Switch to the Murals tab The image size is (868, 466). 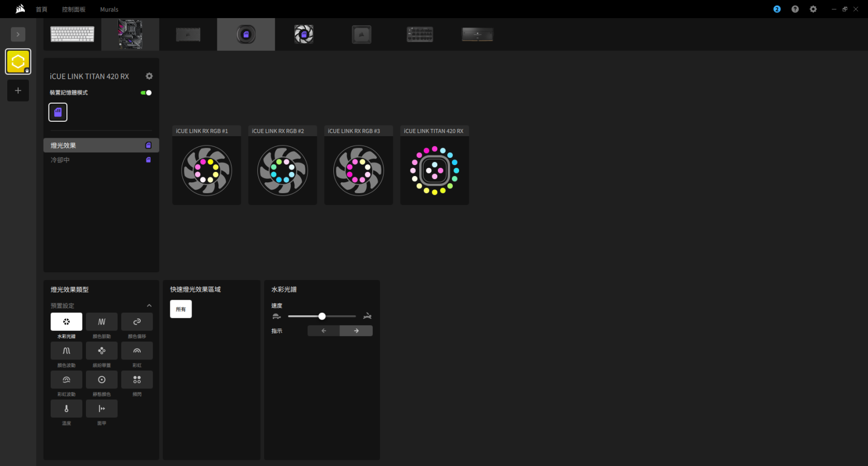[x=109, y=9]
